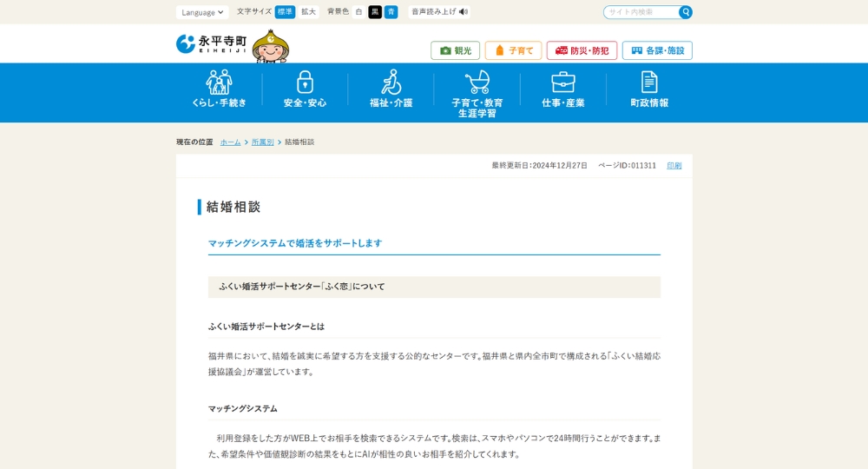This screenshot has height=469, width=868.
Task: Open 子育て・教育 生涯学習 menu label
Action: click(477, 108)
